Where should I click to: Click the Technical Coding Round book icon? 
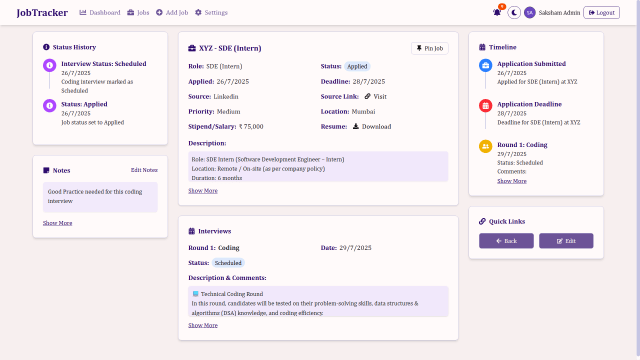click(x=196, y=293)
